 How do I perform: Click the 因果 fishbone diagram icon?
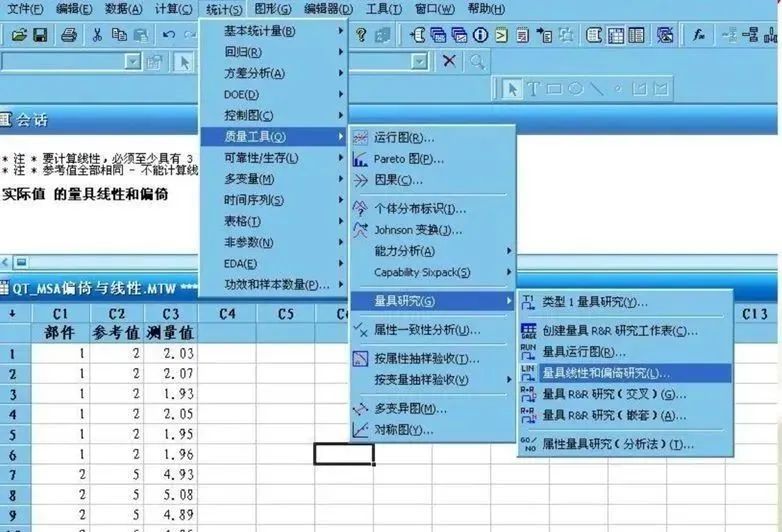coord(360,180)
